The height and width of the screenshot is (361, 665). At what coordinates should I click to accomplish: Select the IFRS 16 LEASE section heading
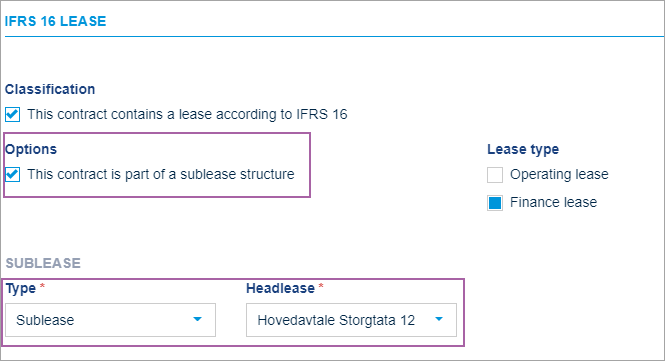click(x=56, y=21)
